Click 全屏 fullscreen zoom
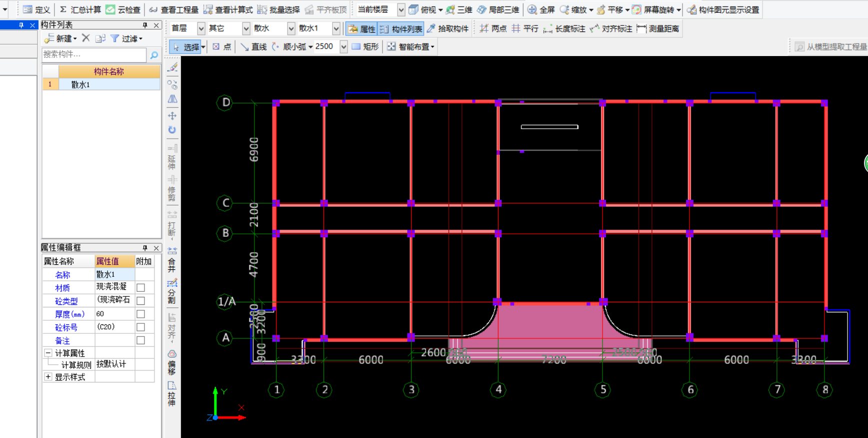This screenshot has height=438, width=868. [541, 10]
